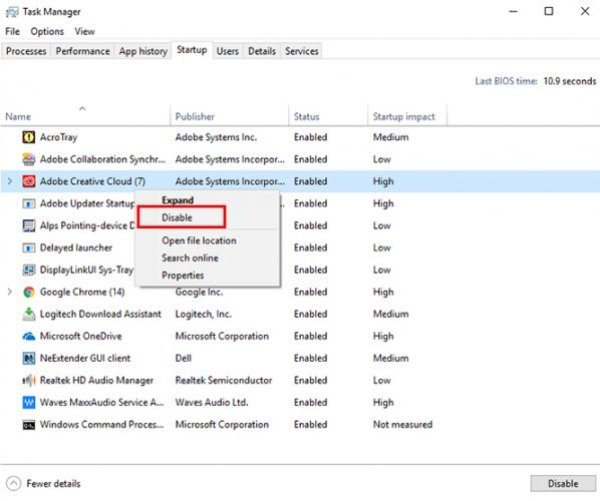The width and height of the screenshot is (600, 501).
Task: Select the Logitech Download Assistant icon
Action: pos(30,314)
